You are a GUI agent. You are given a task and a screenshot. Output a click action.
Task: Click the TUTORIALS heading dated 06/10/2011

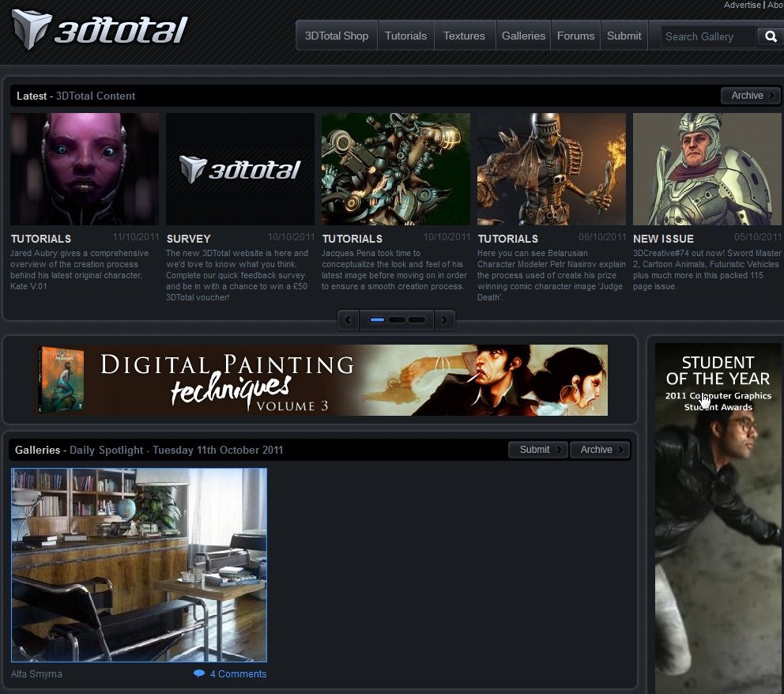point(508,239)
